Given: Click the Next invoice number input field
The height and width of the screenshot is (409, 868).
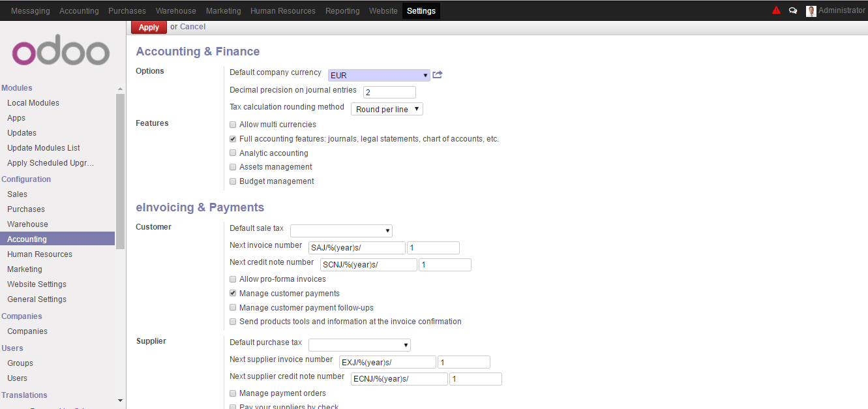Looking at the screenshot, I should [357, 247].
